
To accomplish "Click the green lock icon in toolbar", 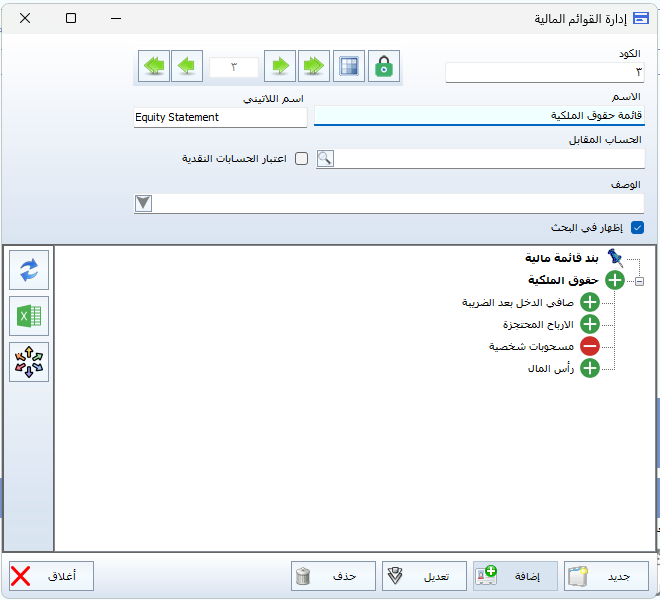I will coord(383,66).
